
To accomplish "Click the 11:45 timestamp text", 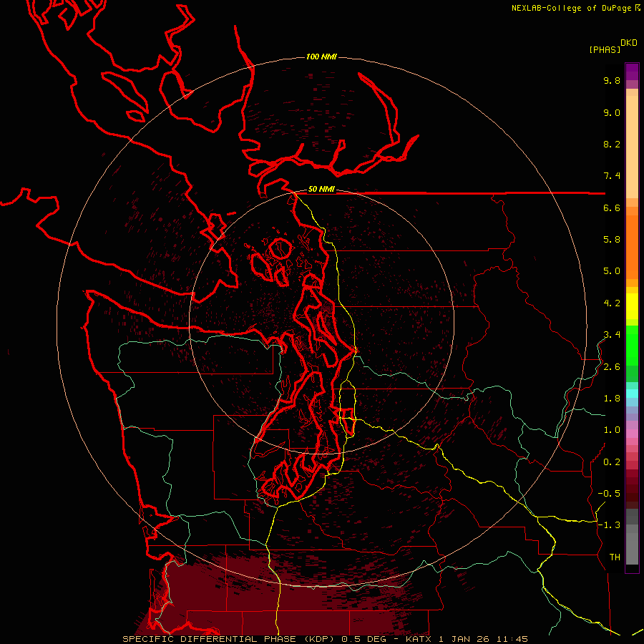I will click(x=512, y=639).
